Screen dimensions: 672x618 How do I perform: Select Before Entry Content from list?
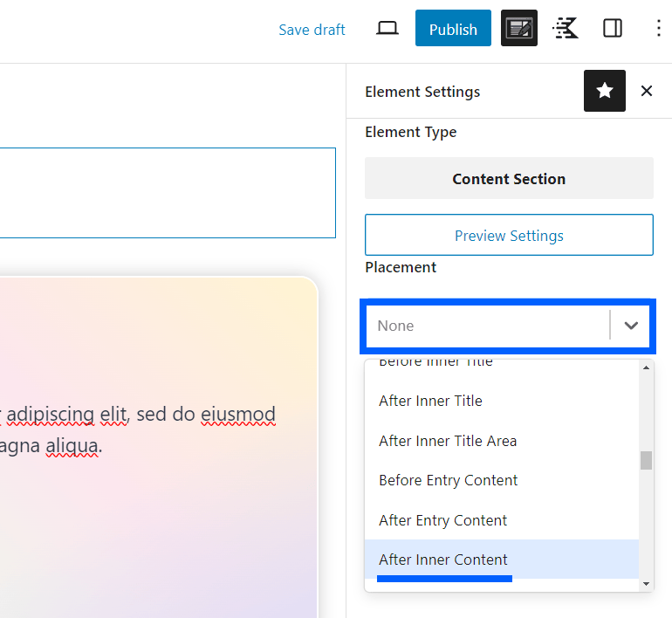[x=448, y=480]
